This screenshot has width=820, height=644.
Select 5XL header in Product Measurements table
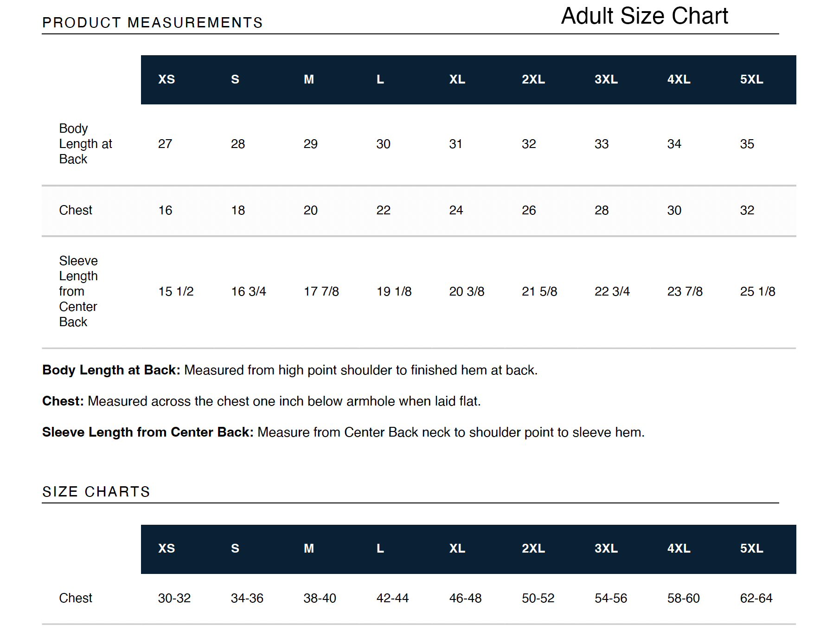click(751, 79)
